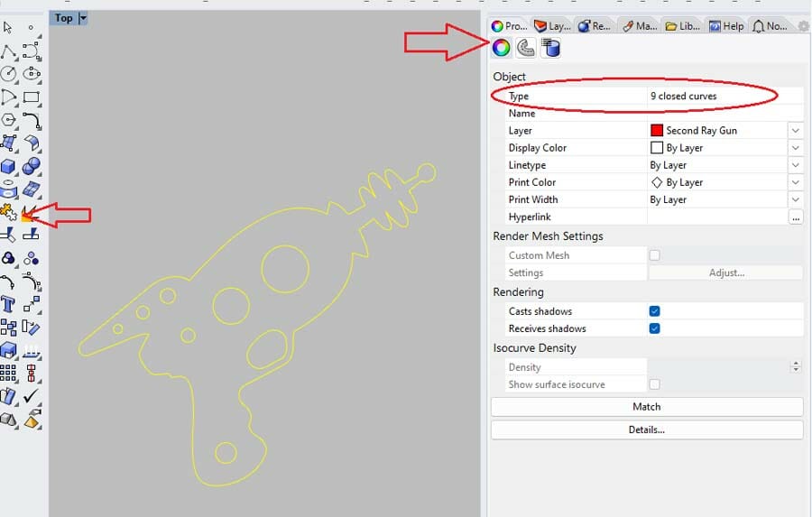Switch to the Rendering tab
Screen dimensions: 812x517
click(x=595, y=26)
